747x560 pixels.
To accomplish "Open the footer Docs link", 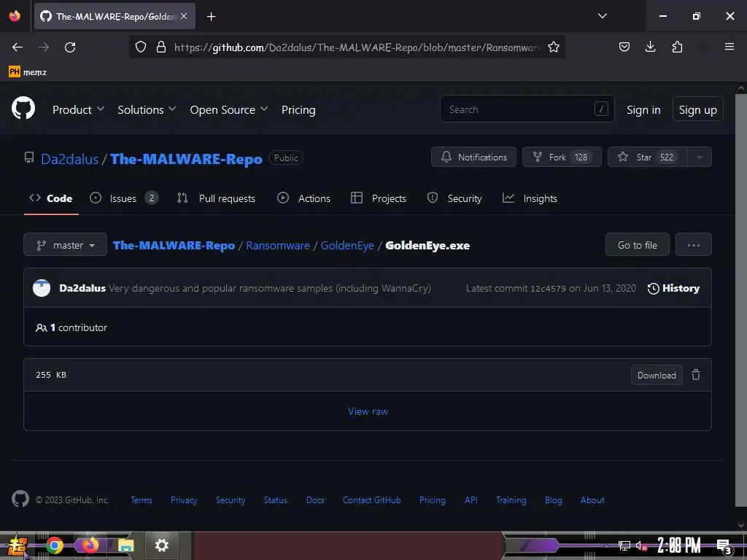I will (315, 499).
